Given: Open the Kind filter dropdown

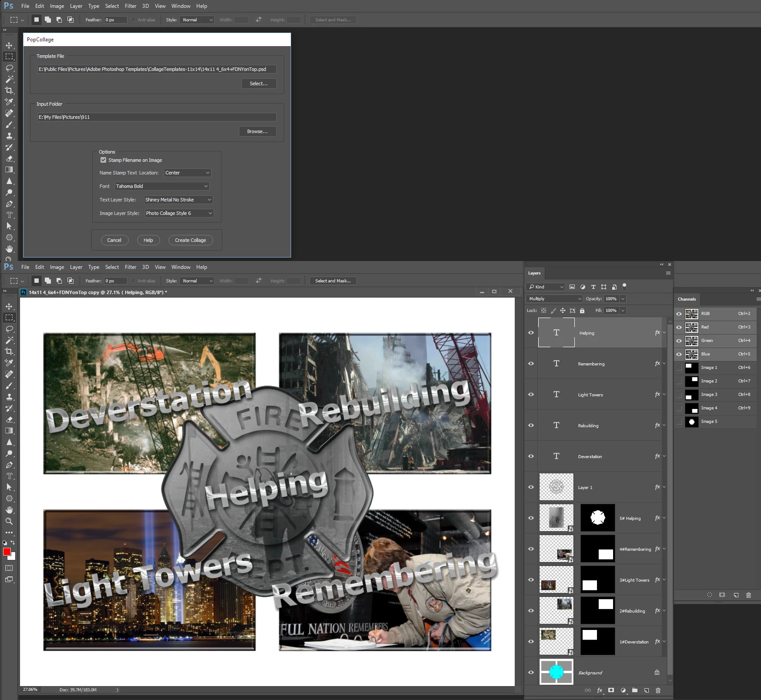Looking at the screenshot, I should [x=546, y=287].
